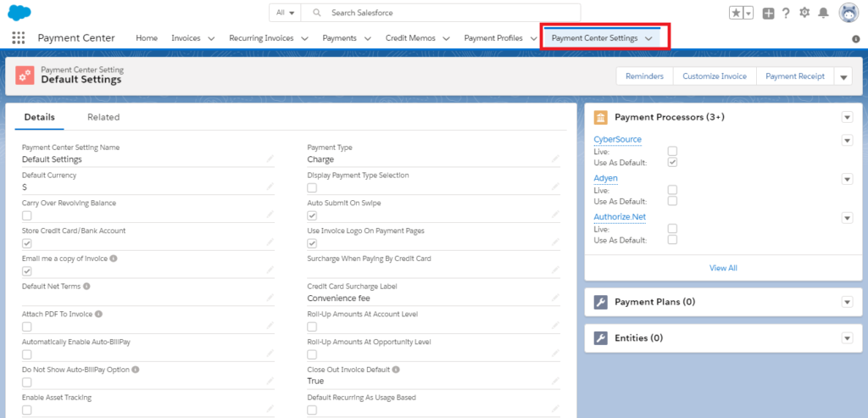Go to the Home tab
The height and width of the screenshot is (418, 868).
(147, 38)
